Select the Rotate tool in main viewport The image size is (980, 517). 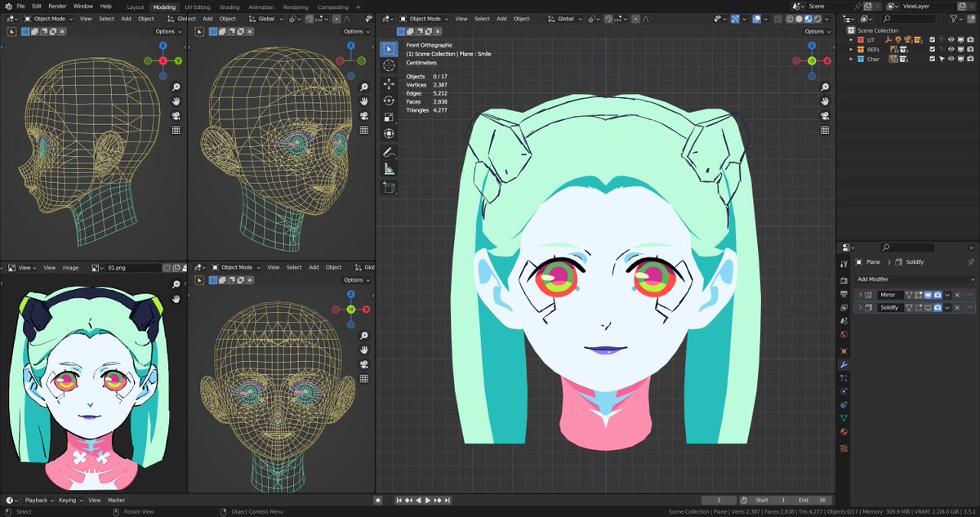(389, 100)
